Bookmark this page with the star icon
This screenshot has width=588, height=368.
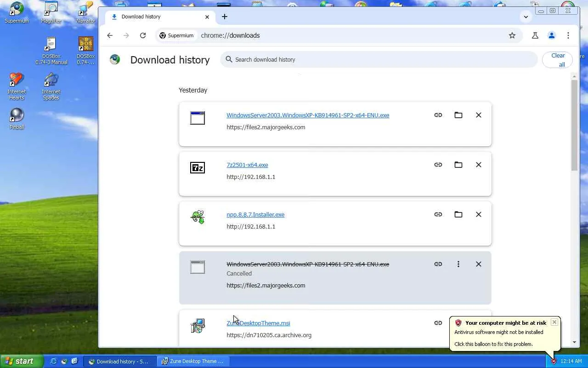pyautogui.click(x=512, y=35)
